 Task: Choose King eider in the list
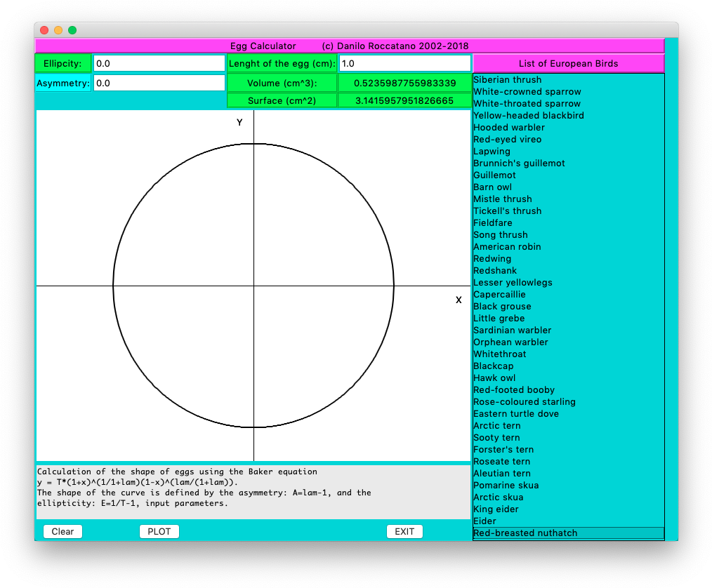coord(496,509)
